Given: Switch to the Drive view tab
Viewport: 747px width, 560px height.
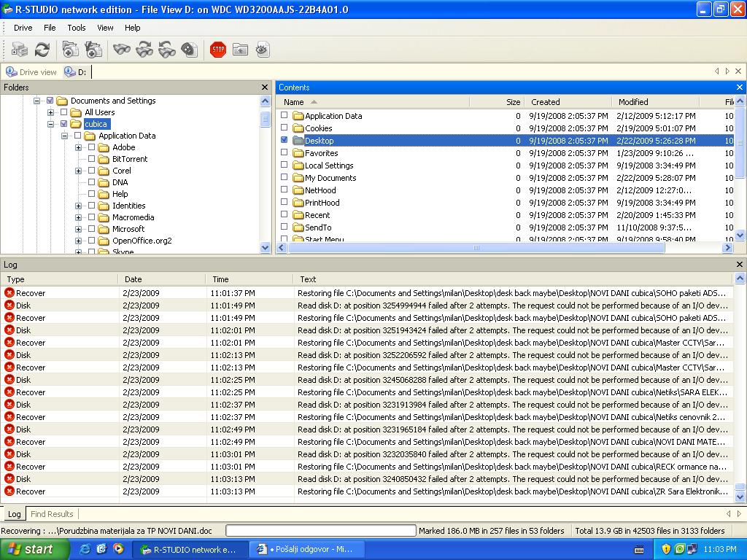Looking at the screenshot, I should pos(32,71).
